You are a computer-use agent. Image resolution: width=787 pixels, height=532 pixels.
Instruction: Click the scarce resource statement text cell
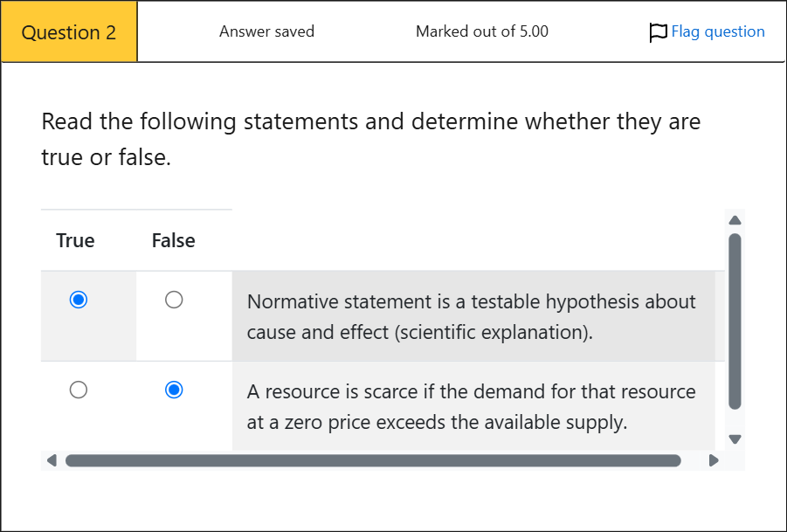pos(472,406)
